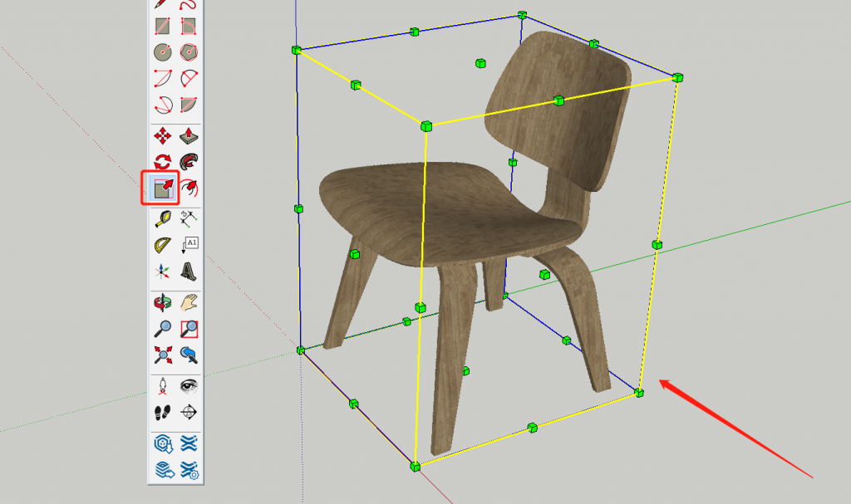Open 3D Warehouse download icon
The height and width of the screenshot is (504, 851).
162,443
